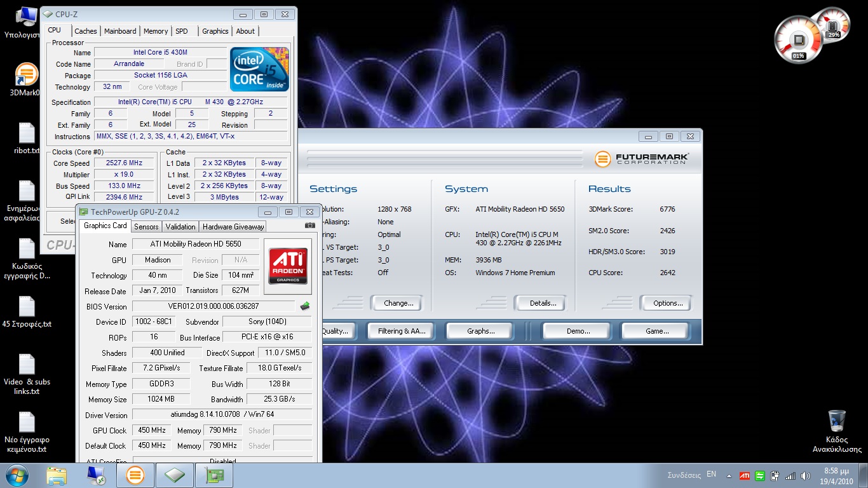Click the Intel Core i5 logo in CPU-Z
The width and height of the screenshot is (868, 488).
click(x=259, y=69)
